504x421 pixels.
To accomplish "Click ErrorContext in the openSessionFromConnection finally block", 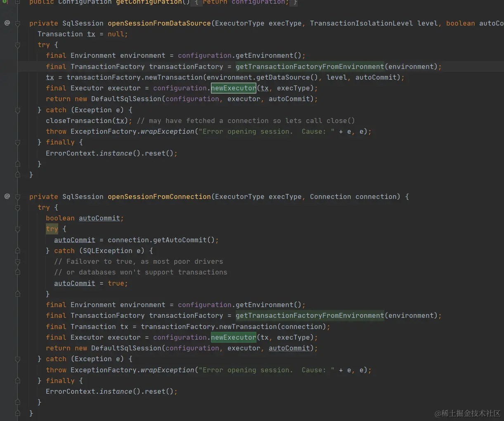I will click(71, 391).
